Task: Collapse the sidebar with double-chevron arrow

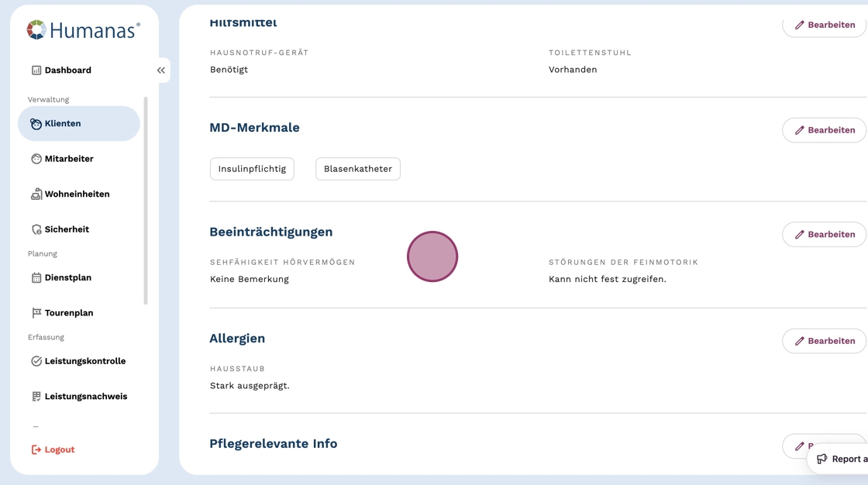Action: [161, 71]
